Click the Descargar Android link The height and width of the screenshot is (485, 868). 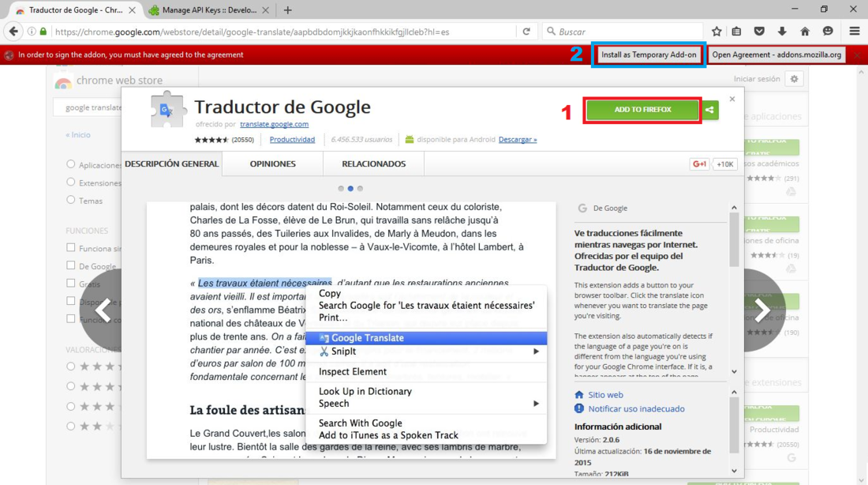coord(518,140)
